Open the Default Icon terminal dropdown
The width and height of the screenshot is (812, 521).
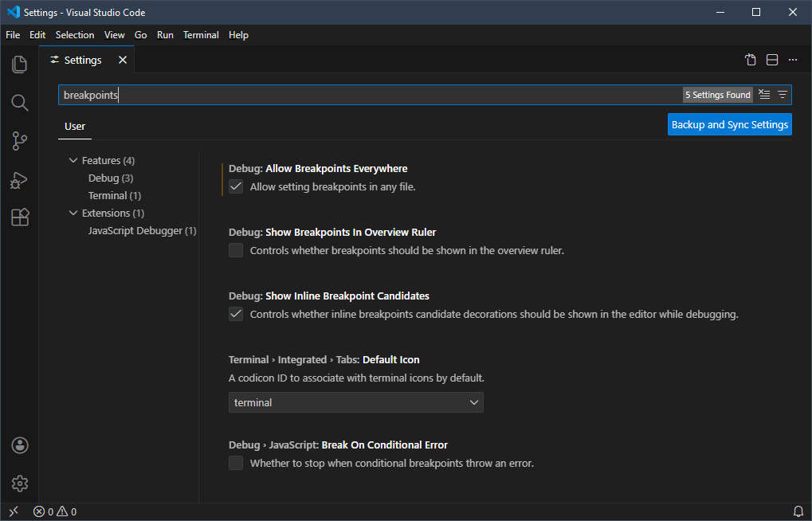pyautogui.click(x=355, y=402)
